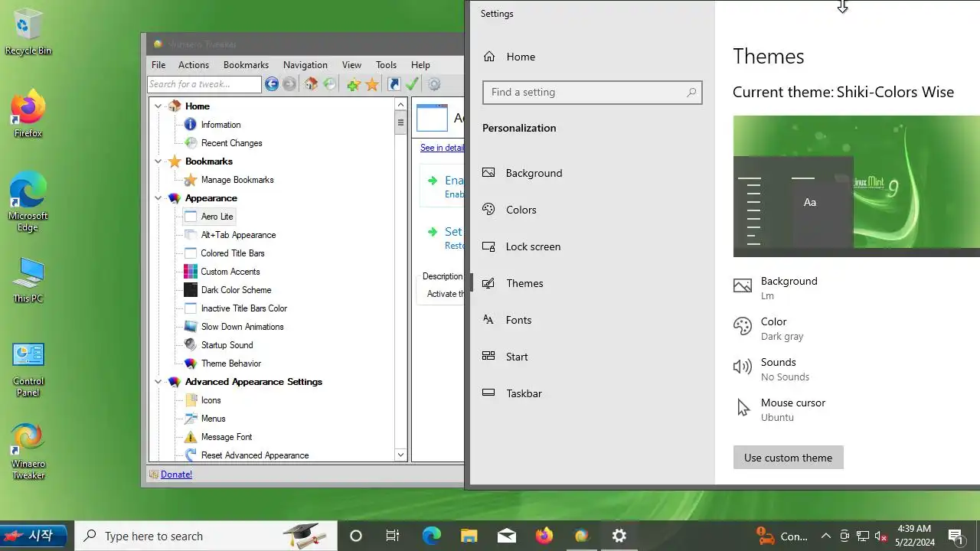Click the blue shortcut arrow toolbar icon

[394, 84]
